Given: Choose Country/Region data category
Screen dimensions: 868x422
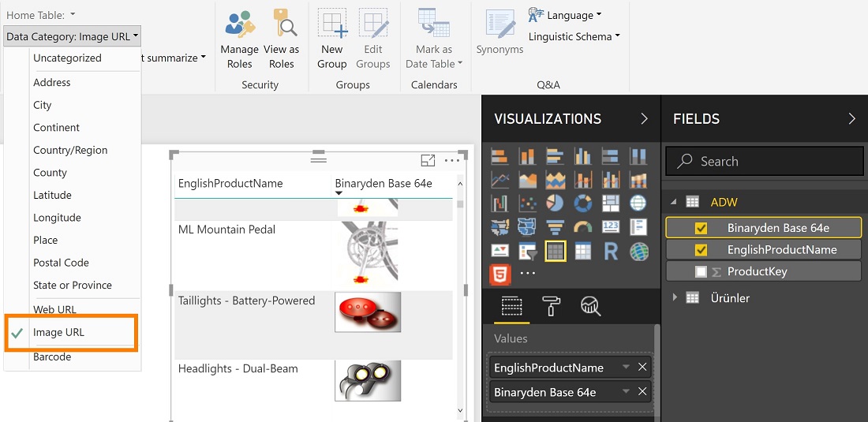Looking at the screenshot, I should 70,150.
